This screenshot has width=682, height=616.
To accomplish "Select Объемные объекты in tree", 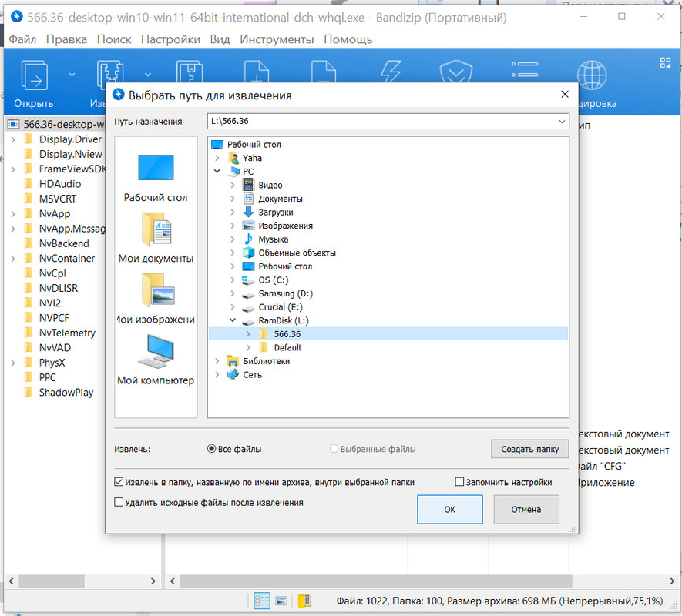I will pyautogui.click(x=297, y=253).
